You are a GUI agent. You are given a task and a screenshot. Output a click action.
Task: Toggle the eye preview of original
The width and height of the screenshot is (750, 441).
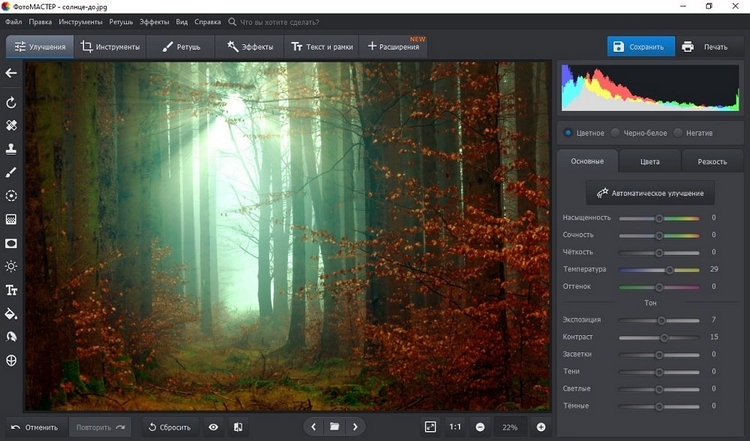(213, 427)
